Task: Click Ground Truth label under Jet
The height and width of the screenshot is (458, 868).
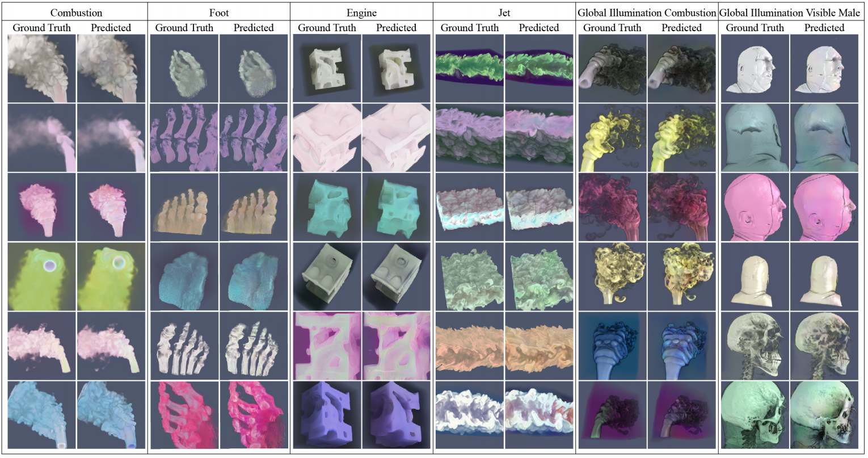Action: pyautogui.click(x=470, y=27)
